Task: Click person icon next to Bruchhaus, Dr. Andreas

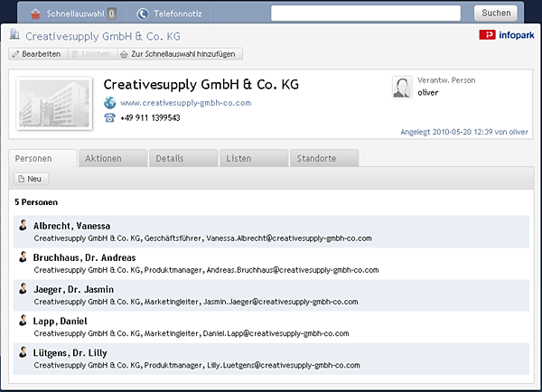Action: pos(23,257)
